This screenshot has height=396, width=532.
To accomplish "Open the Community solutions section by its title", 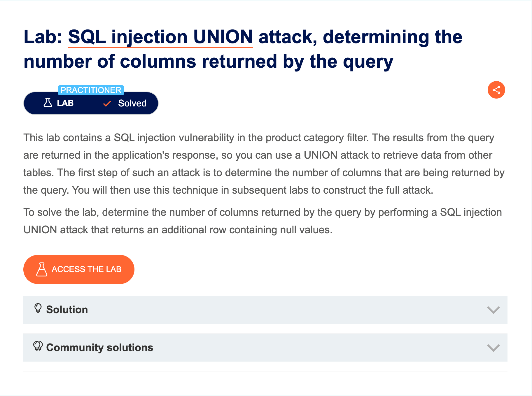I will (x=99, y=348).
